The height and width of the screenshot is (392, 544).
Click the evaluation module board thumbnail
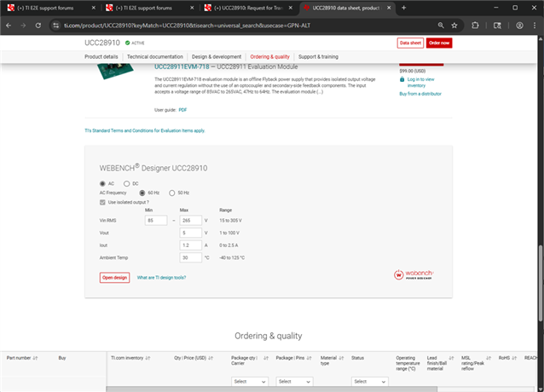[x=115, y=71]
